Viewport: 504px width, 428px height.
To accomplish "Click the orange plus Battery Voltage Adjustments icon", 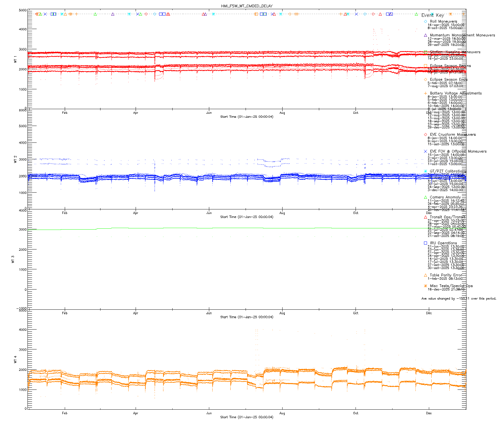I will click(425, 94).
